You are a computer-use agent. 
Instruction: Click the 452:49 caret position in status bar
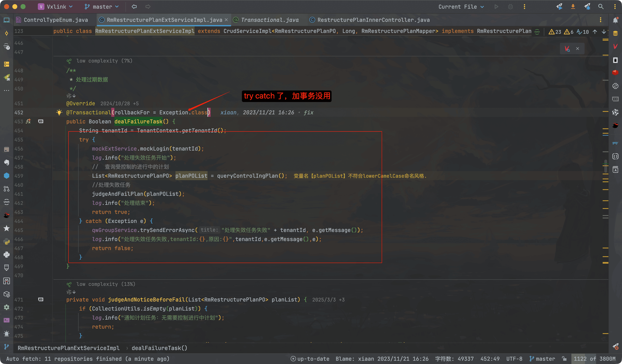tap(490, 359)
